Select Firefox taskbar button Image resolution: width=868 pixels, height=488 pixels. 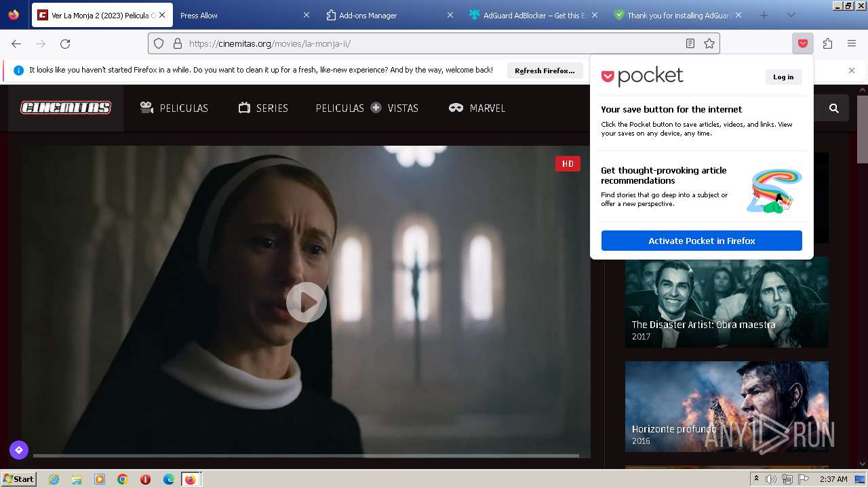[x=191, y=479]
